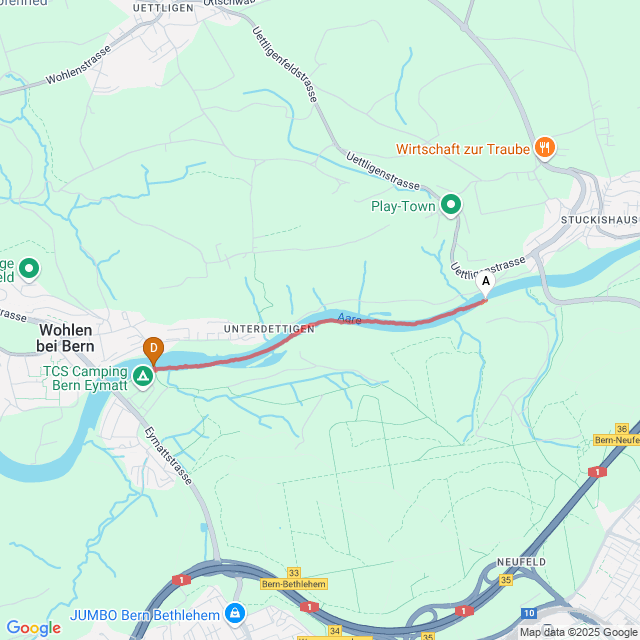Click the Map data ©2025 Google text
This screenshot has height=640, width=640.
click(579, 632)
